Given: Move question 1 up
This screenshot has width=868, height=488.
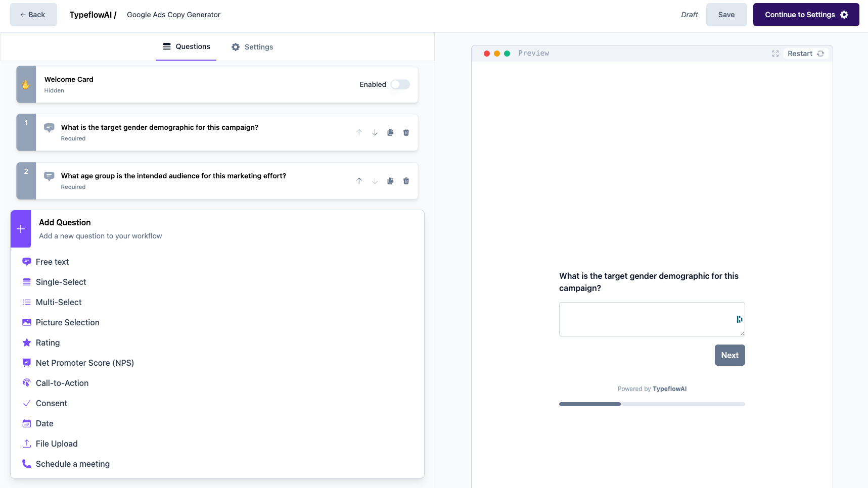Looking at the screenshot, I should pyautogui.click(x=359, y=132).
